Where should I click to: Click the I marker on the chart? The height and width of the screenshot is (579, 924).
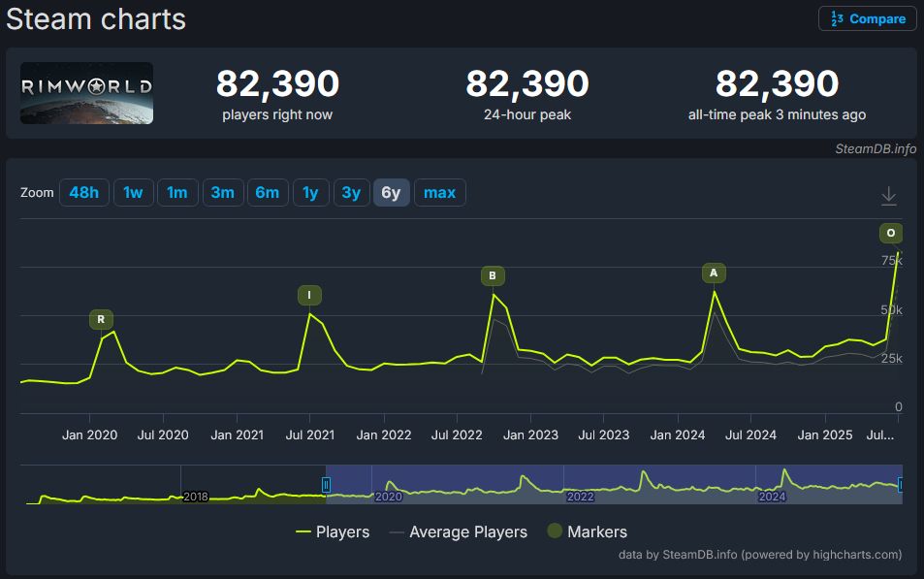(309, 296)
